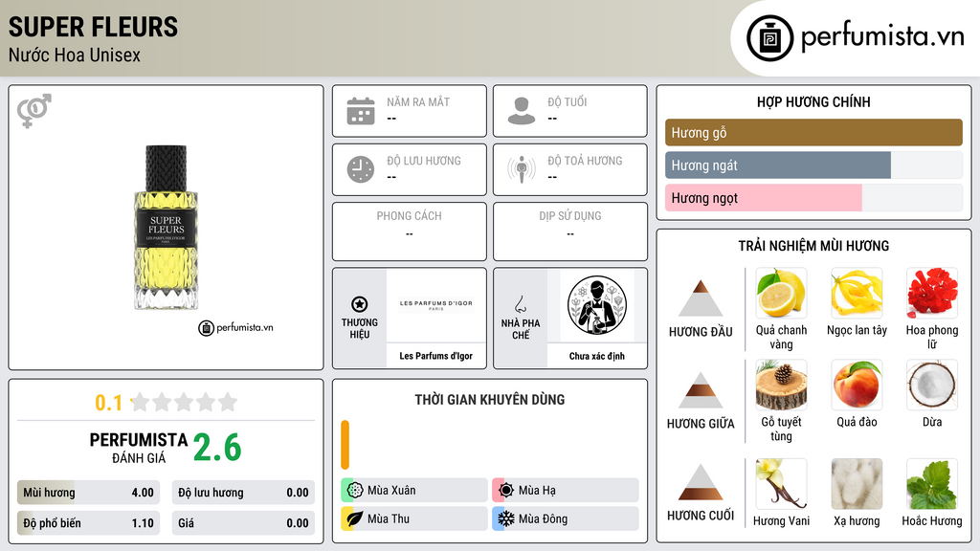
Task: Click the Les Parfums d'Igor brand logo
Action: tap(436, 305)
